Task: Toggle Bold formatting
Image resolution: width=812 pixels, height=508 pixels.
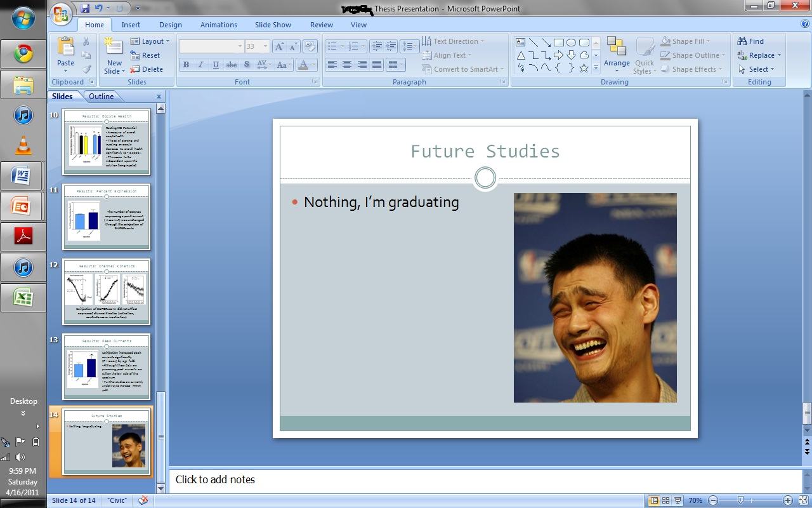Action: pyautogui.click(x=186, y=64)
